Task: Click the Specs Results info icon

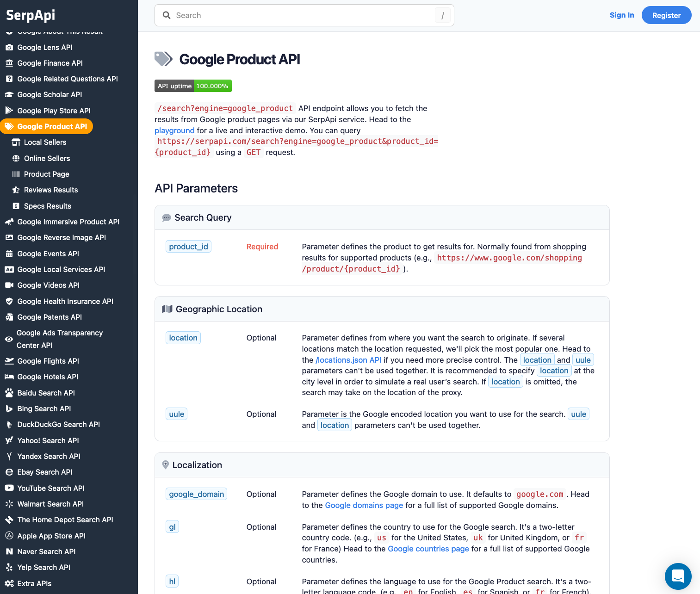Action: 16,206
